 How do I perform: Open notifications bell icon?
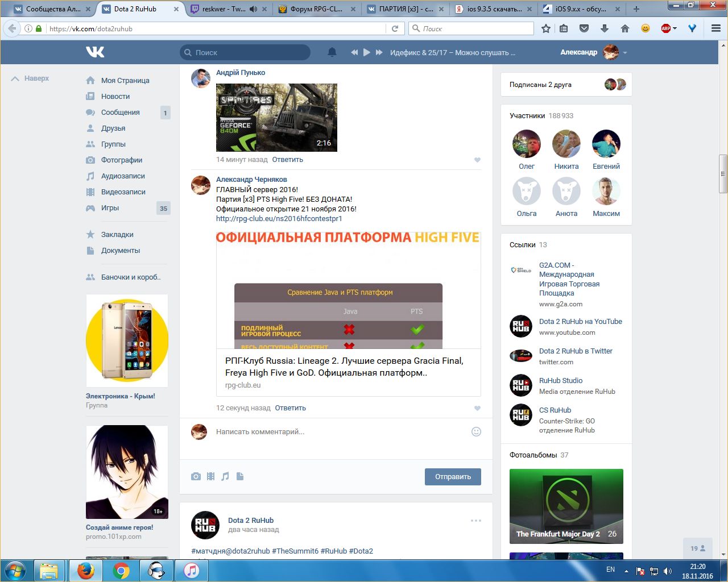click(x=332, y=52)
